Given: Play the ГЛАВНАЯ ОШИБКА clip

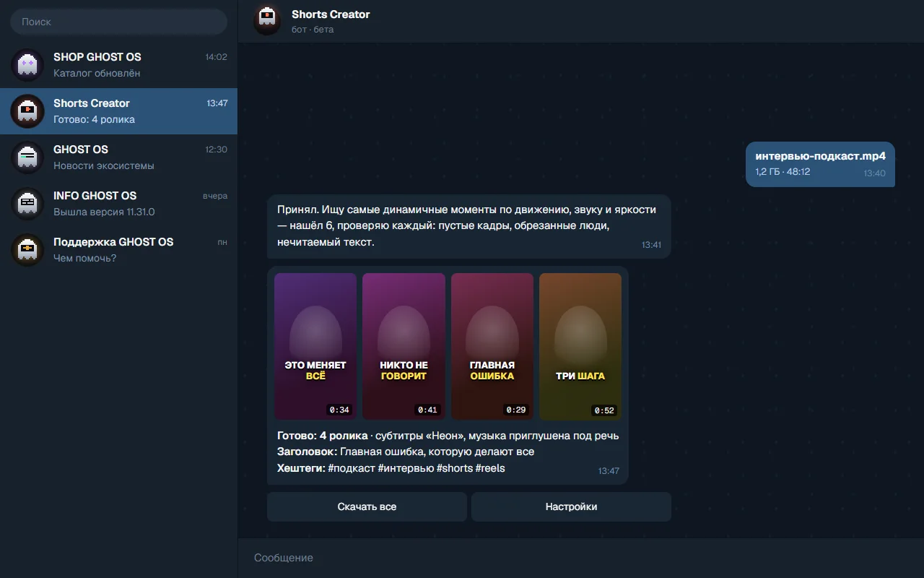Looking at the screenshot, I should pos(492,346).
